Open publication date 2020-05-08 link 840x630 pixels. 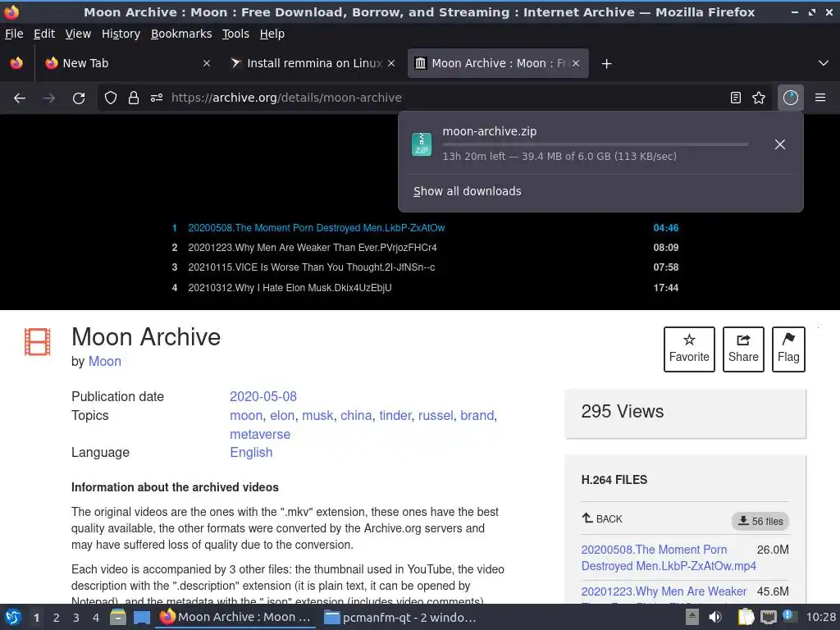click(x=263, y=396)
